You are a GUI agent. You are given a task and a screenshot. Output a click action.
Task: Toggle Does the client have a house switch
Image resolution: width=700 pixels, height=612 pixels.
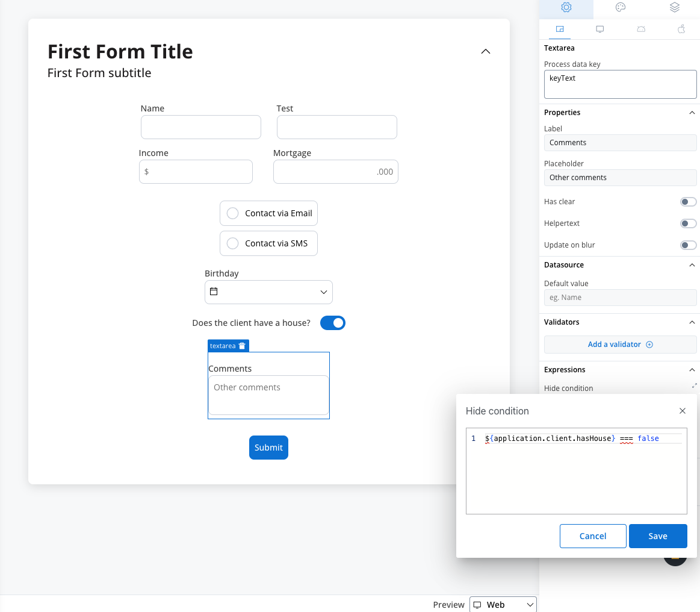coord(333,323)
